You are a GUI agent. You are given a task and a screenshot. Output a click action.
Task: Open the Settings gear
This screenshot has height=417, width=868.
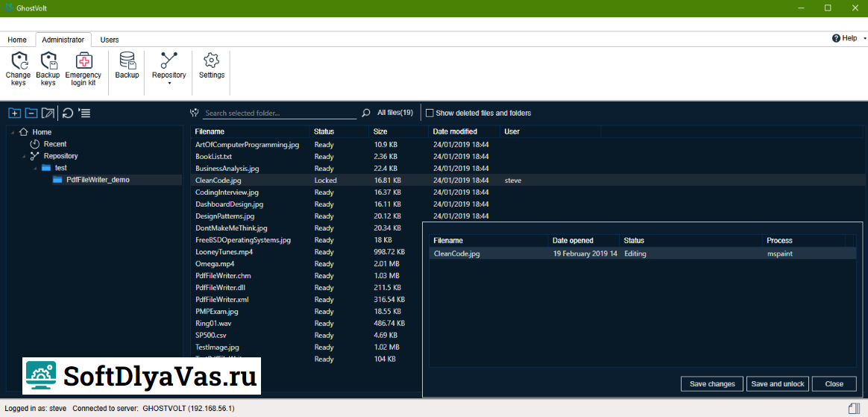click(212, 60)
